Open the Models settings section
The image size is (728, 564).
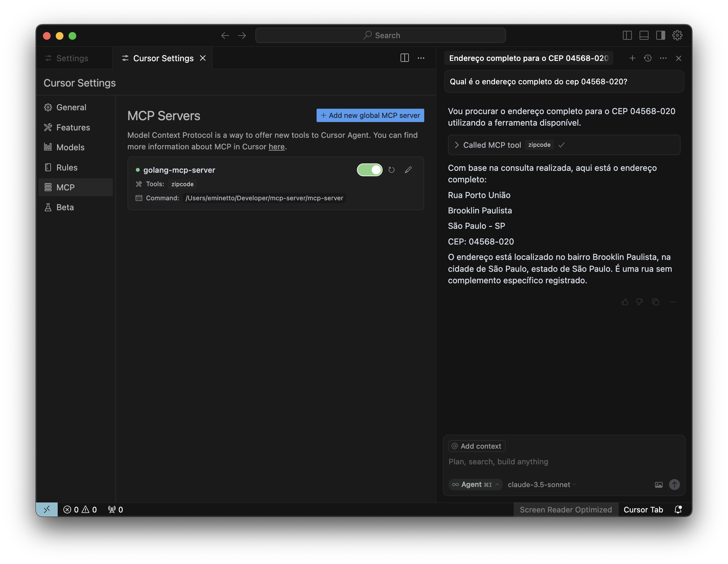click(x=76, y=147)
